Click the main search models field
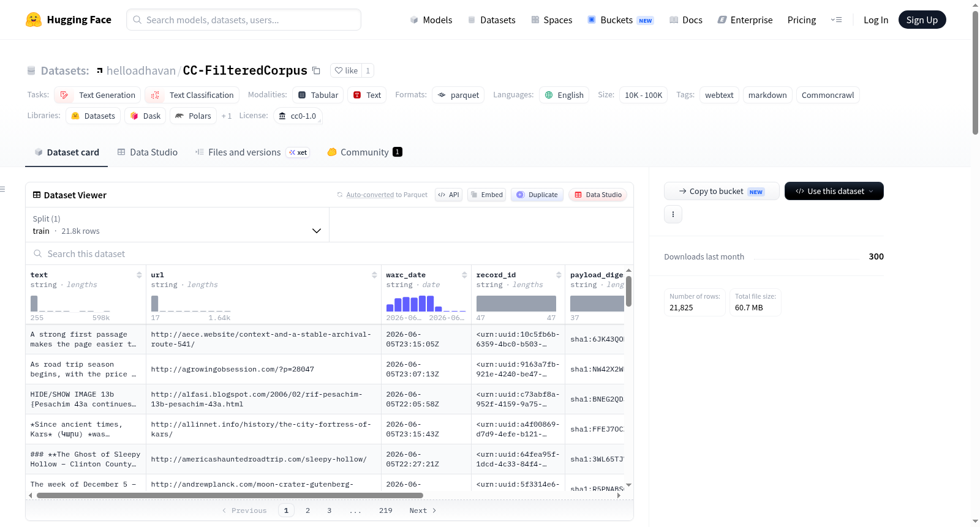 pos(244,20)
